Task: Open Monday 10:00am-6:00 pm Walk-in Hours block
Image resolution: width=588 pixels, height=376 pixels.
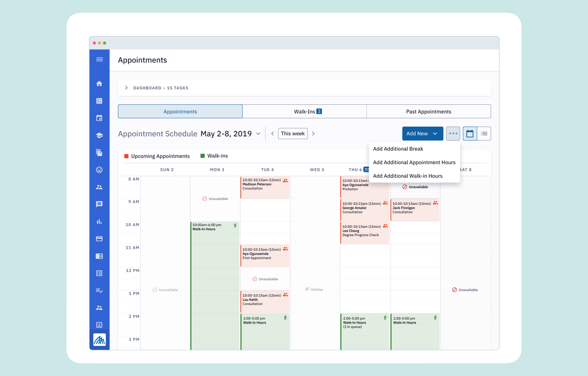Action: (215, 286)
